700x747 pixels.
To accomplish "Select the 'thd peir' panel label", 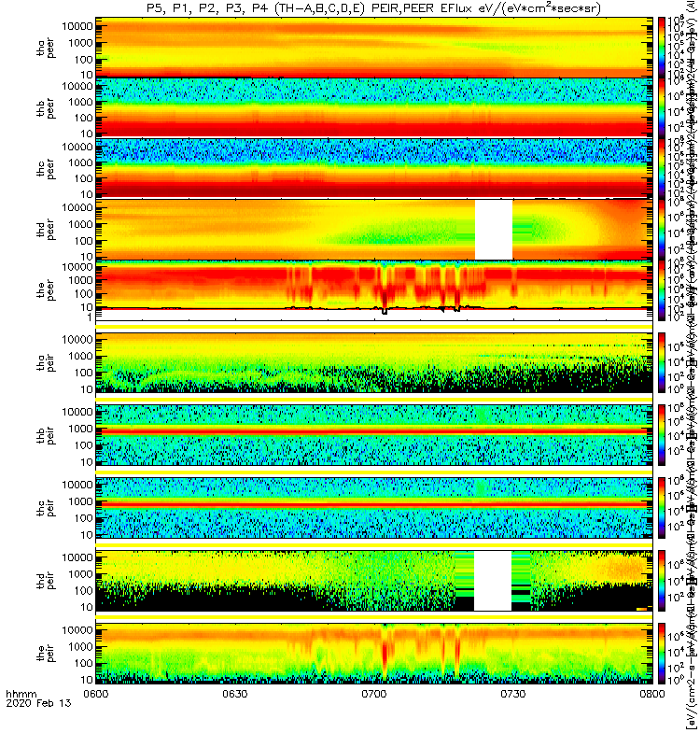I will [46, 581].
